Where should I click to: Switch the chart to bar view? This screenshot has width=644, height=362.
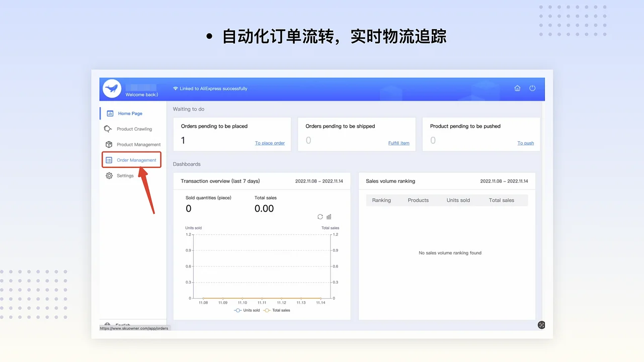[329, 217]
